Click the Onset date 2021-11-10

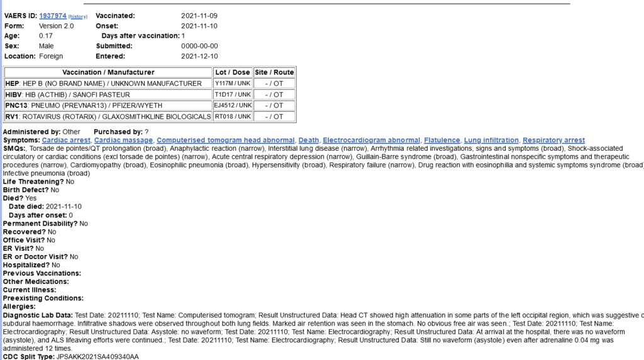(x=199, y=26)
